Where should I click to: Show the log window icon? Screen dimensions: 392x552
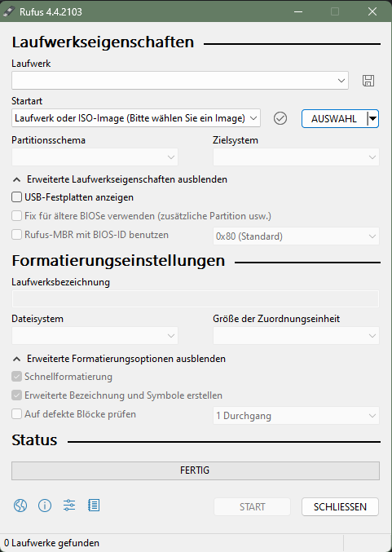pyautogui.click(x=94, y=506)
